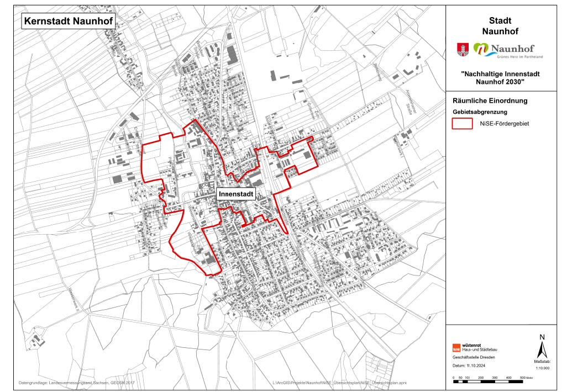Select the "Datengrundlage" source note
This screenshot has width=567, height=392.
(76, 383)
